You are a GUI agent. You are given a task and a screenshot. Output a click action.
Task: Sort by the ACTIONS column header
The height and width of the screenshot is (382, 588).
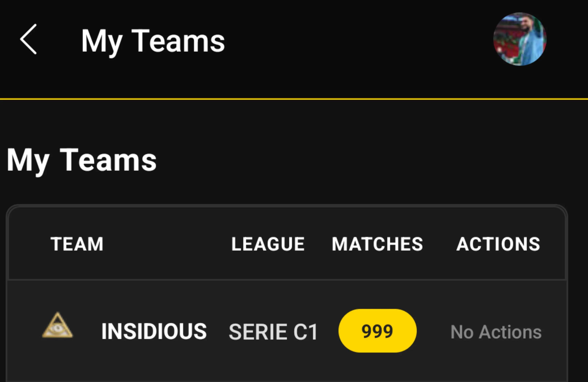[x=498, y=244]
